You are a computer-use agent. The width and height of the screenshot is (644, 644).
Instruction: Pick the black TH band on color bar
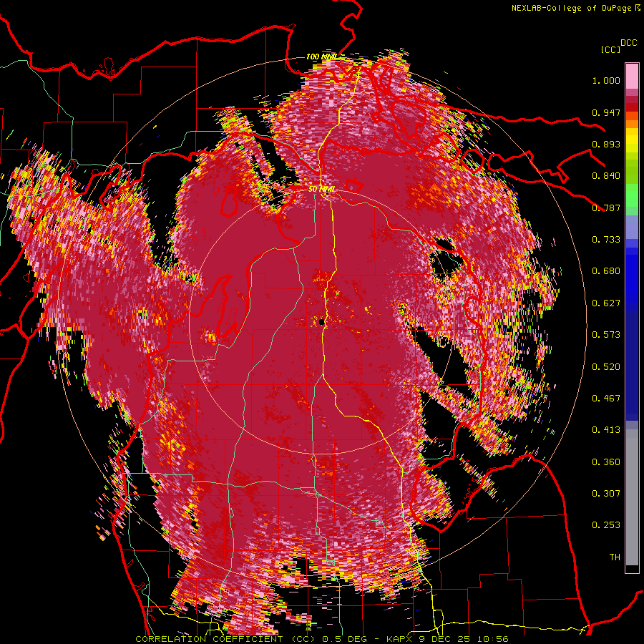coord(632,569)
